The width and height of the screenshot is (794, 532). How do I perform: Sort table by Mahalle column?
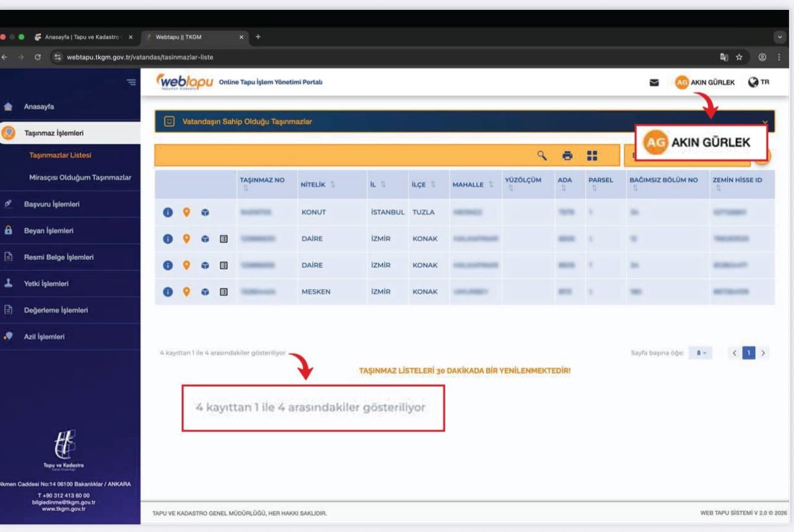point(491,185)
